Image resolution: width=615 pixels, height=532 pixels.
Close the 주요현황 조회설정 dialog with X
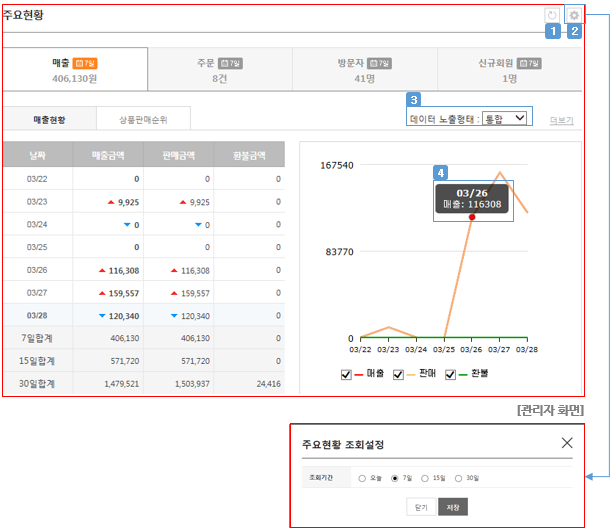click(x=567, y=443)
